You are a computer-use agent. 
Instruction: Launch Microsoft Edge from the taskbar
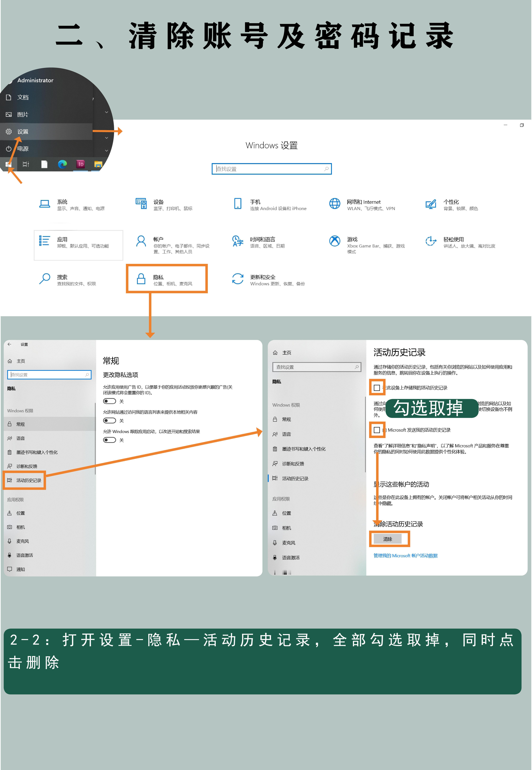tap(62, 164)
